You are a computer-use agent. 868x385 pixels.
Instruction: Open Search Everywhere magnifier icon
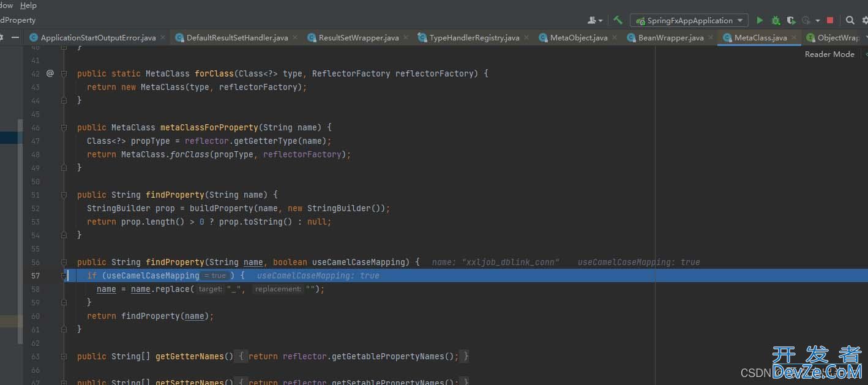850,20
